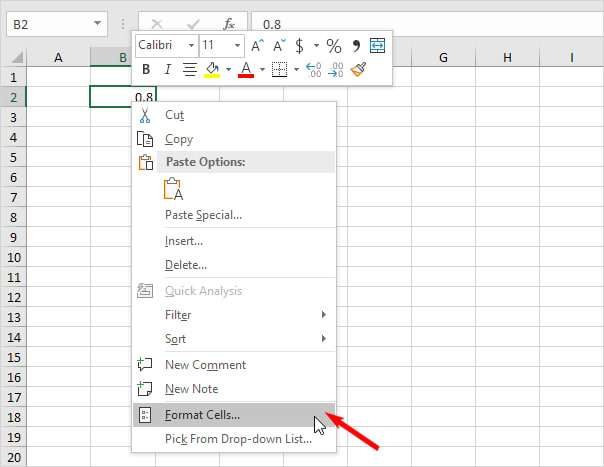Image resolution: width=604 pixels, height=467 pixels.
Task: Apply yellow Fill Color bucket
Action: 212,70
